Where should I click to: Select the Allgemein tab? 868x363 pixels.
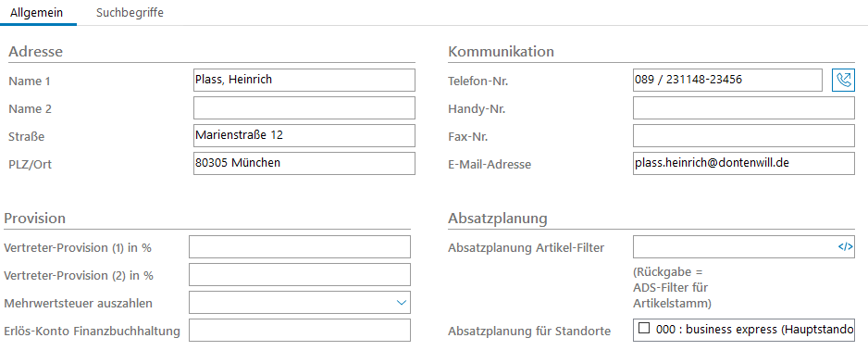(x=36, y=13)
